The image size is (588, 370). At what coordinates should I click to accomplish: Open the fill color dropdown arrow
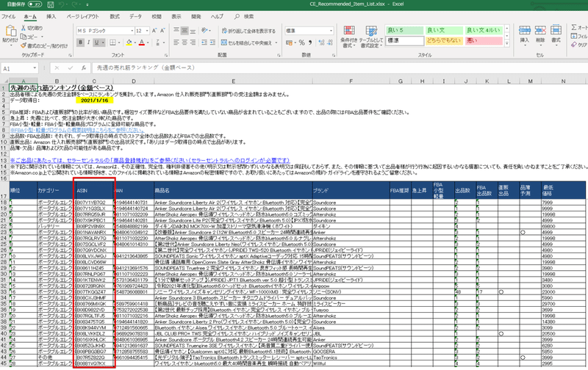135,43
